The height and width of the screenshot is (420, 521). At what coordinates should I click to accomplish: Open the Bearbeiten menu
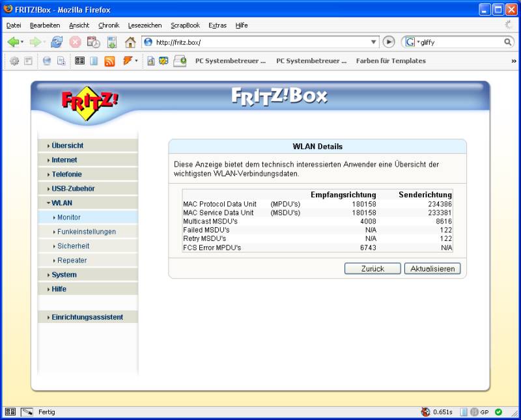(45, 25)
